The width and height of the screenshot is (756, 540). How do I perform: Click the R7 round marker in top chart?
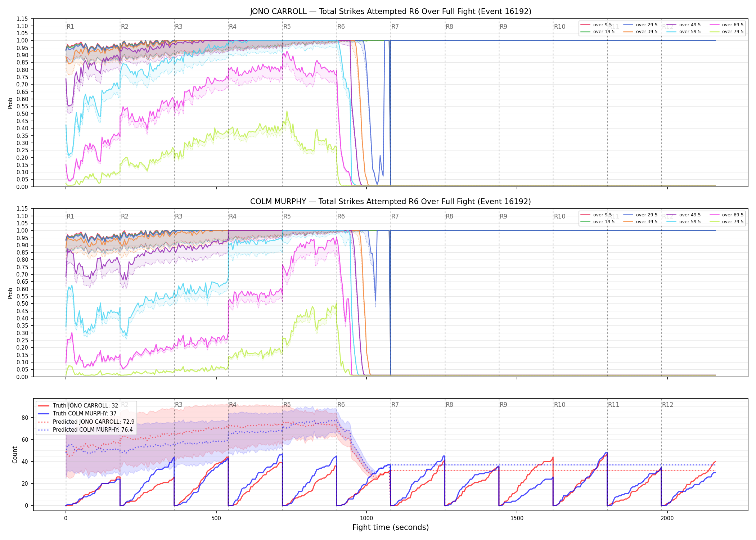tap(395, 27)
